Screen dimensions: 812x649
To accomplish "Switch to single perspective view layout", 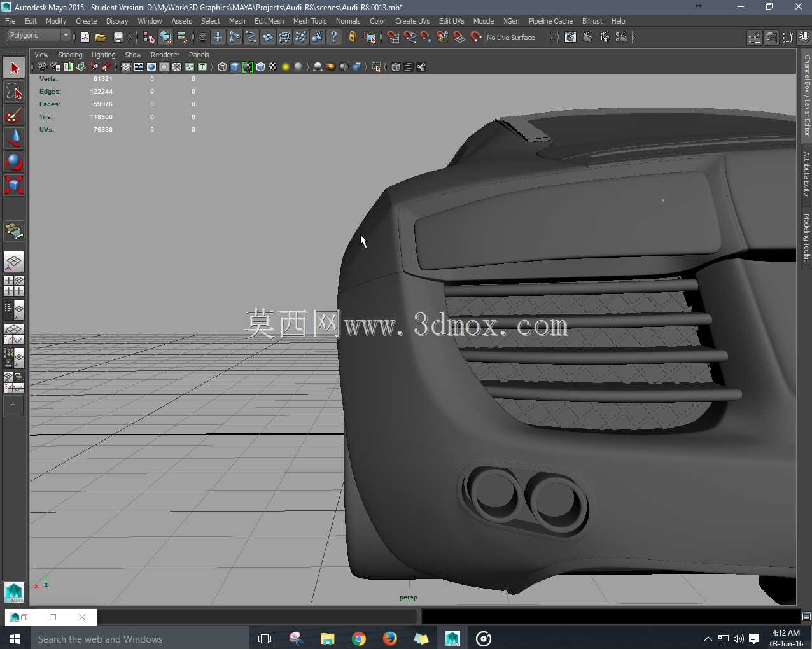I will [14, 262].
